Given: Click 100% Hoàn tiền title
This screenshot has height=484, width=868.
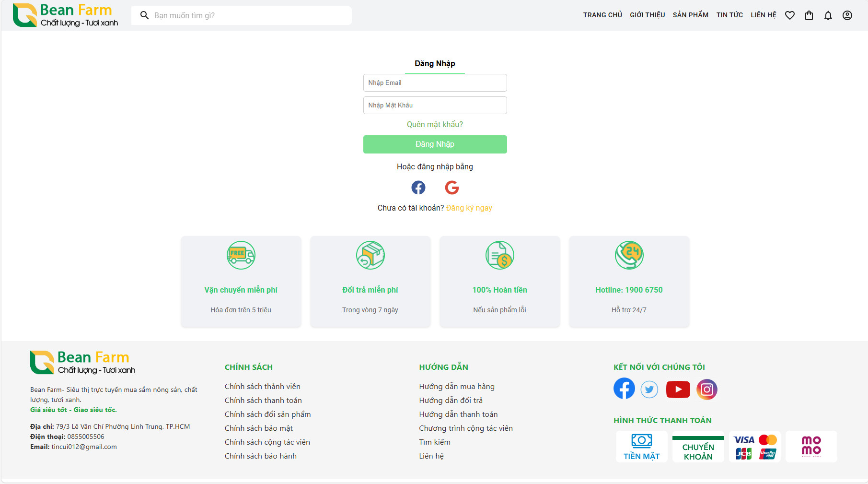Looking at the screenshot, I should 500,290.
